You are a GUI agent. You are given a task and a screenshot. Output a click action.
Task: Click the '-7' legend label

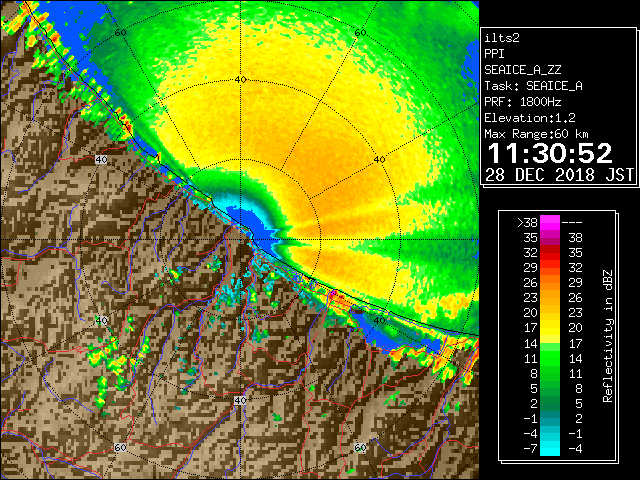pos(531,449)
